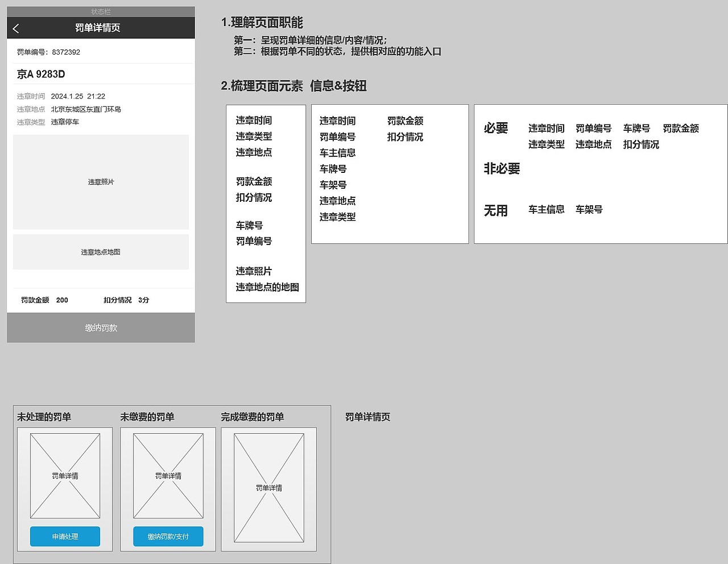Click 违章照片 in the first list box
The image size is (728, 564).
pos(254,271)
